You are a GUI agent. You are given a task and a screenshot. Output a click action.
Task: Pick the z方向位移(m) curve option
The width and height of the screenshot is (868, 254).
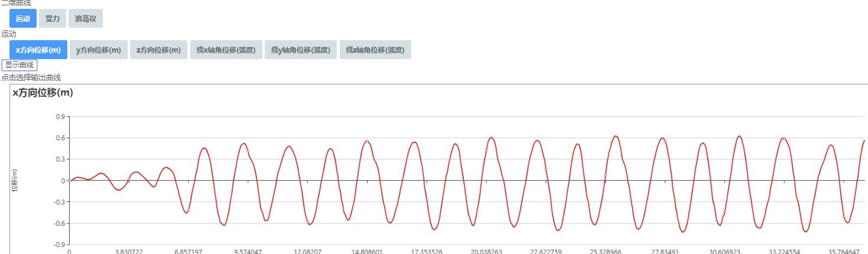click(x=158, y=50)
